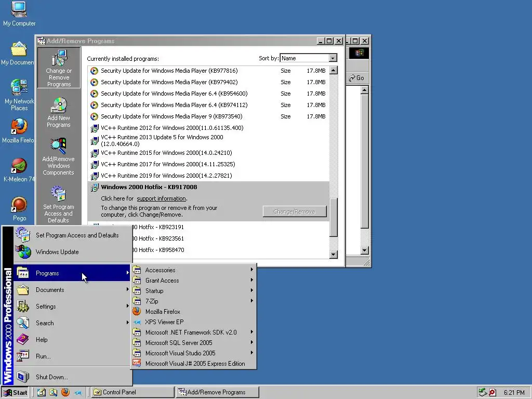This screenshot has width=532, height=399.
Task: Click the network connection tray icon
Action: (x=483, y=392)
